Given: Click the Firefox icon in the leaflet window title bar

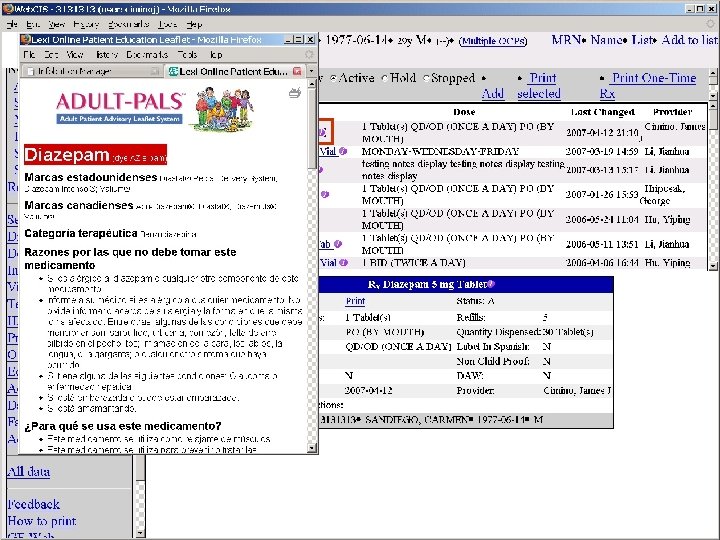Looking at the screenshot, I should pyautogui.click(x=25, y=39).
